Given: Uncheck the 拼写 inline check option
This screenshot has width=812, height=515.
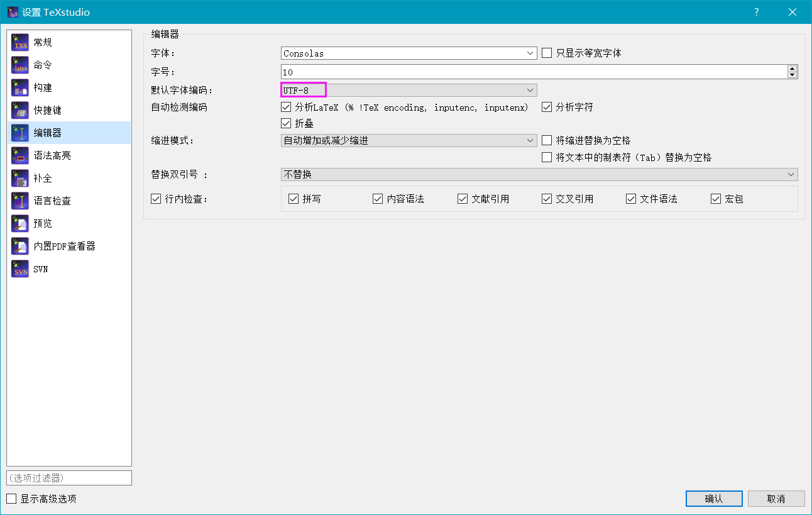Looking at the screenshot, I should coord(293,199).
